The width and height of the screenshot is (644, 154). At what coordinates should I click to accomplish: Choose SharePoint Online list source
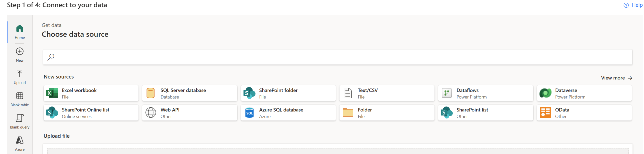(x=91, y=113)
